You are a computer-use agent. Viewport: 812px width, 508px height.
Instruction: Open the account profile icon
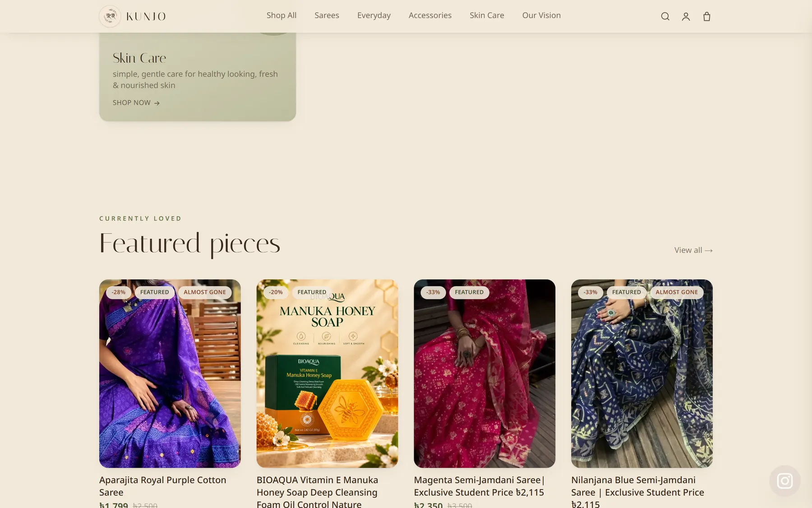(686, 17)
